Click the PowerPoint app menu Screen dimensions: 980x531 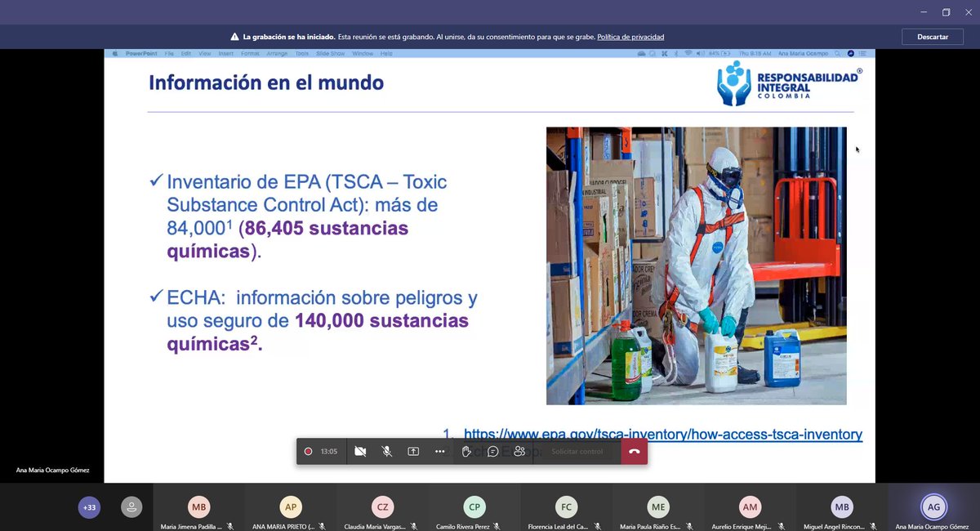(x=141, y=53)
